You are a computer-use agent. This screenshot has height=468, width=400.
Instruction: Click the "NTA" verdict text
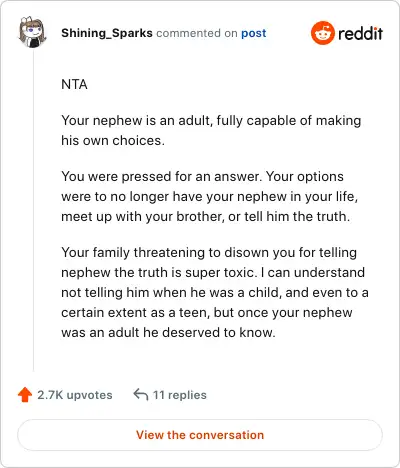tap(74, 84)
